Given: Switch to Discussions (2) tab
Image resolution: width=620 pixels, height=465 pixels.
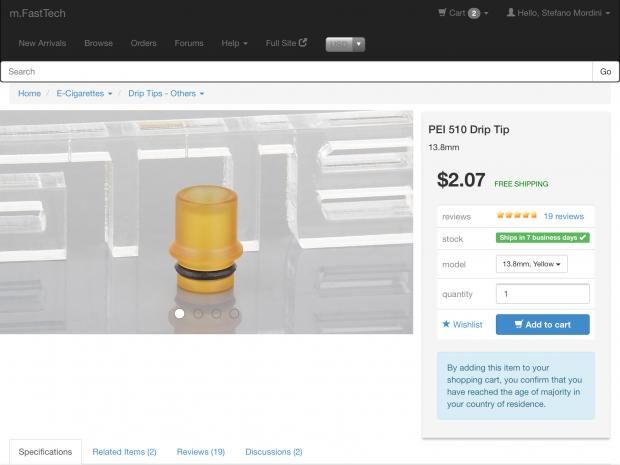Looking at the screenshot, I should tap(274, 452).
